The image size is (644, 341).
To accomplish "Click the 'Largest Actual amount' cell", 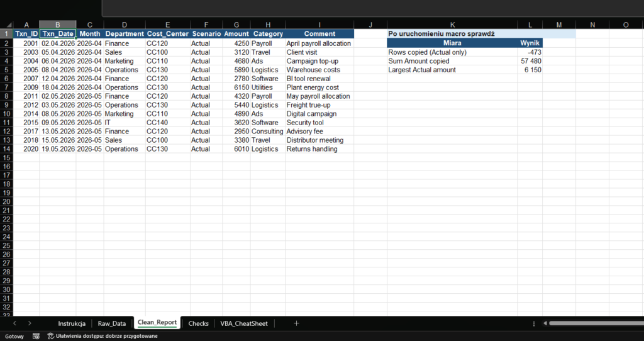I will point(452,70).
